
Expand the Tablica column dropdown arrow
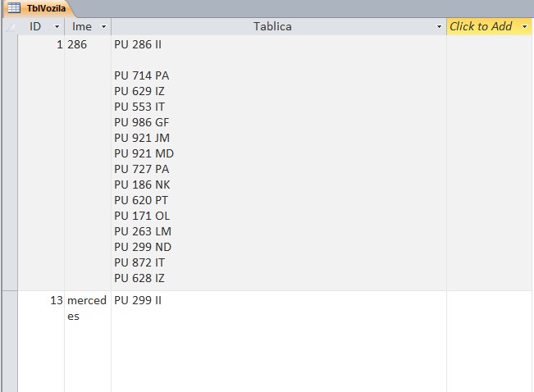[x=440, y=27]
